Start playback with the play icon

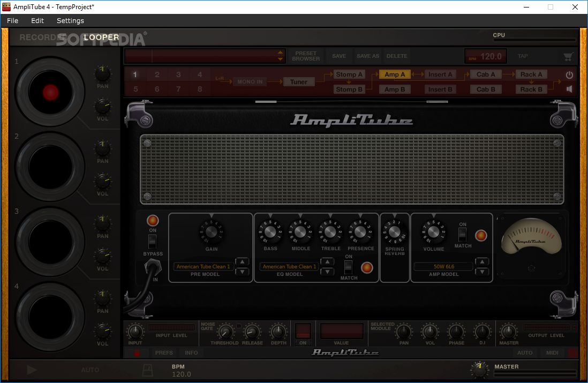click(x=32, y=370)
